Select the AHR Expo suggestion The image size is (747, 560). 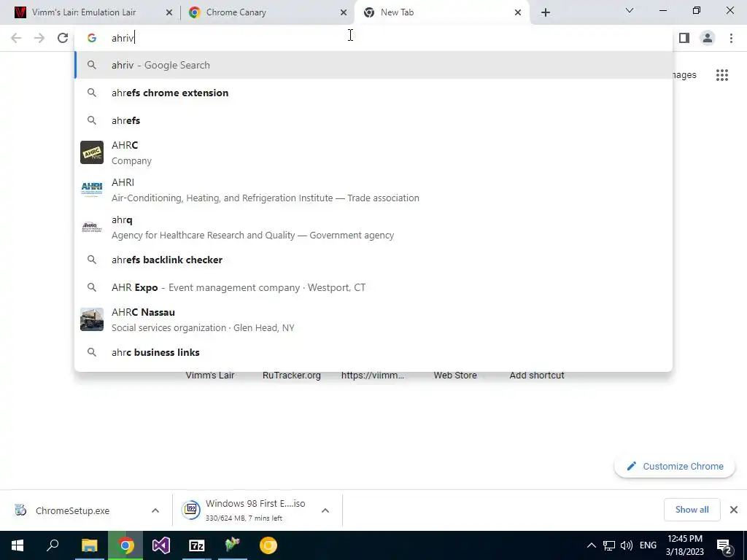[x=373, y=287]
